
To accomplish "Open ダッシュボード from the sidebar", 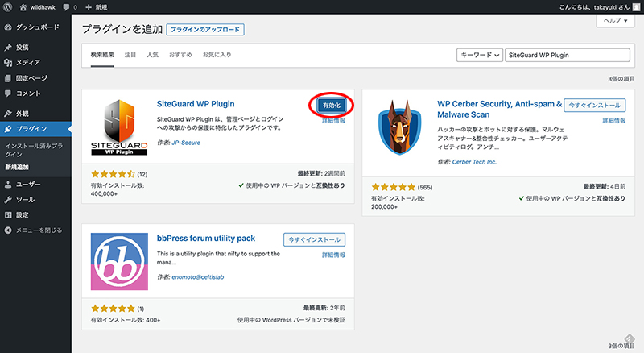I will [31, 27].
